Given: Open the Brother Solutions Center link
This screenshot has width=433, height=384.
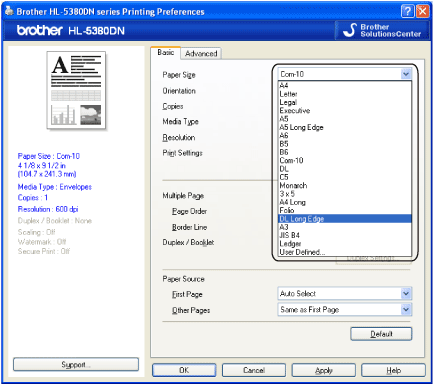Looking at the screenshot, I should pos(382,30).
